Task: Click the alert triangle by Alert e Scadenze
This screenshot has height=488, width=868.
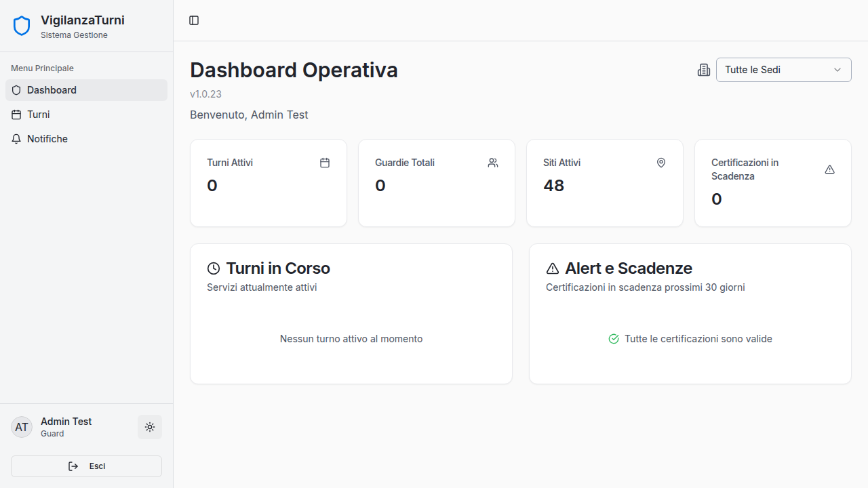Action: coord(553,268)
